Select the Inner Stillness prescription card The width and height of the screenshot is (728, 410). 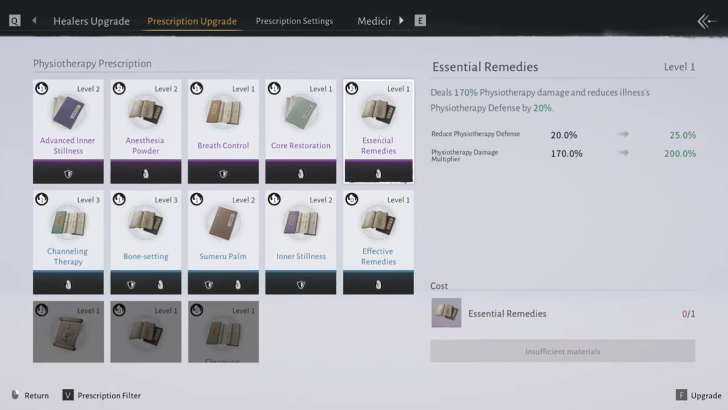click(301, 242)
